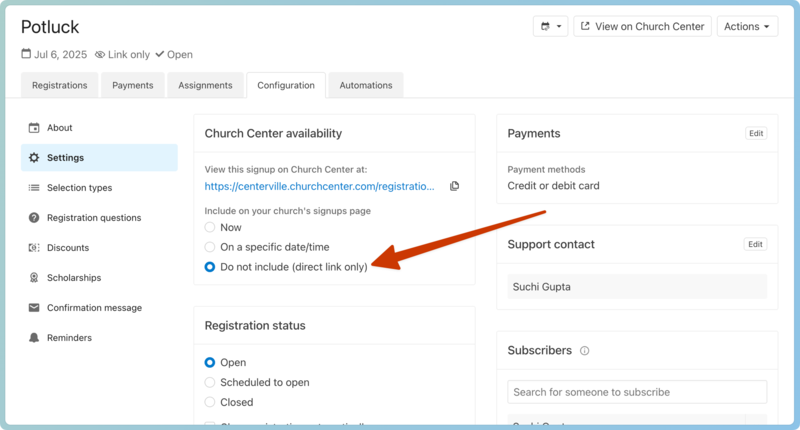Click the Selection types list icon
Screen dimensions: 800x430
click(34, 188)
